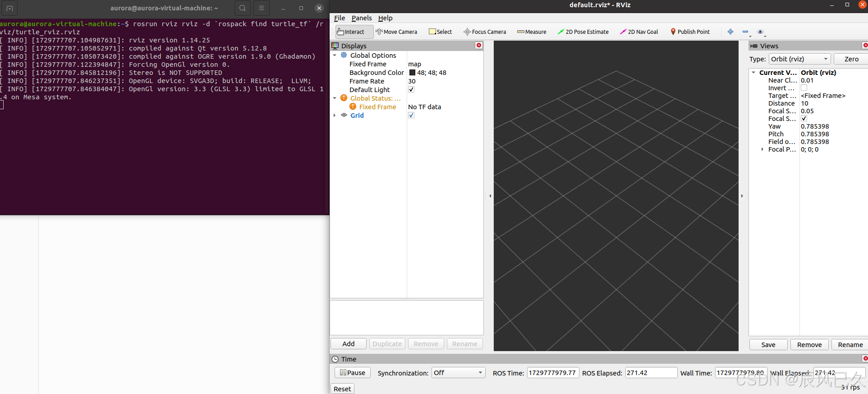868x394 pixels.
Task: Open the view Type dropdown
Action: pyautogui.click(x=799, y=59)
